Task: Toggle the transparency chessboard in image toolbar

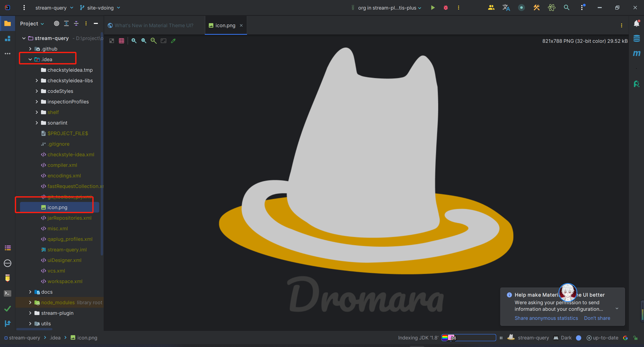Action: tap(112, 41)
